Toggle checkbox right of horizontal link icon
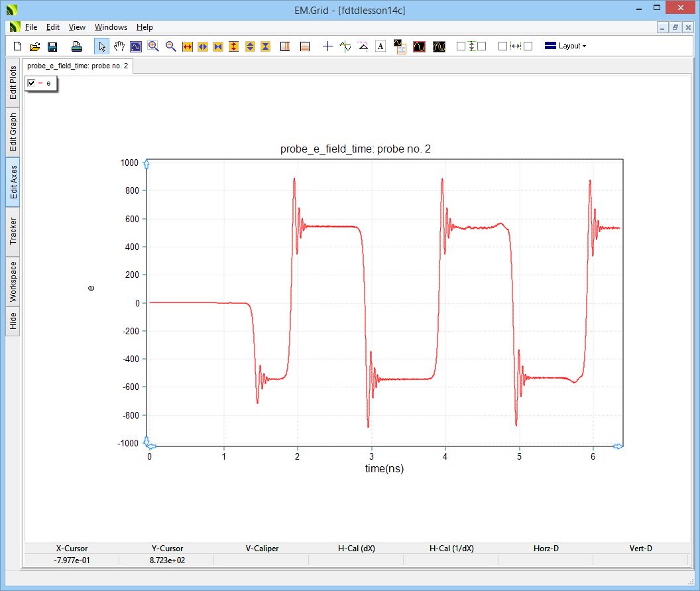700x591 pixels. 528,46
